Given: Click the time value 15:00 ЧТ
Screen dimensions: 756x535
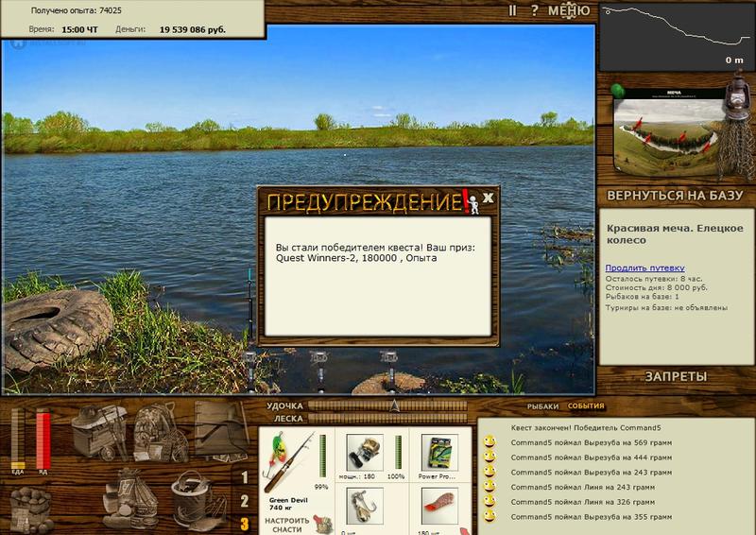Looking at the screenshot, I should 79,29.
